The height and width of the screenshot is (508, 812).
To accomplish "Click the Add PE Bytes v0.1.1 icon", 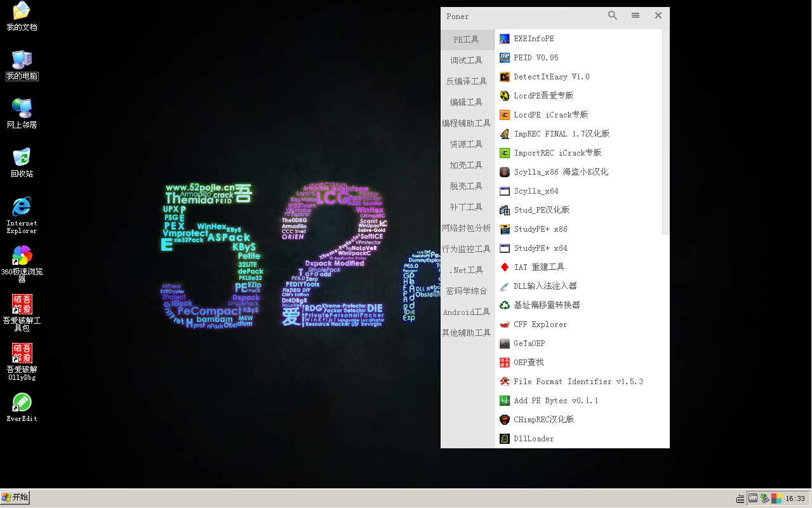I will click(x=505, y=401).
